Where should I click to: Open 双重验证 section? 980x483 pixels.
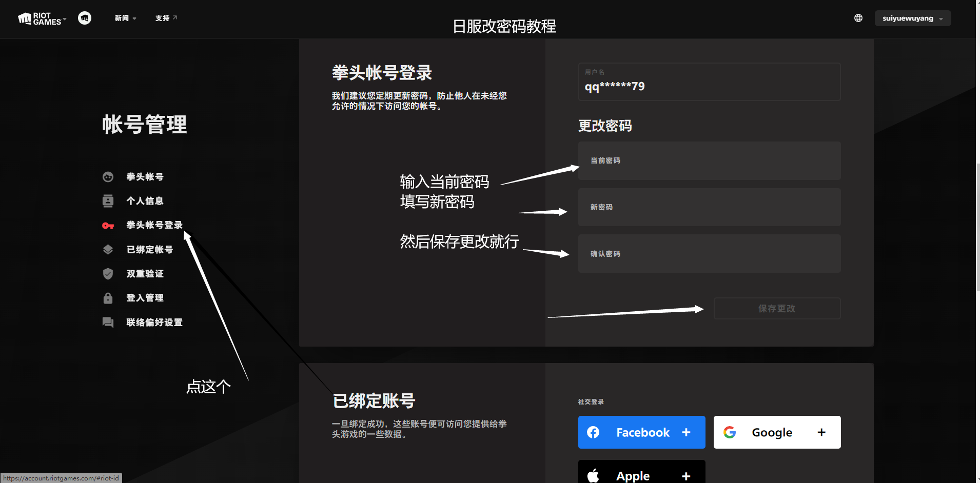coord(145,274)
